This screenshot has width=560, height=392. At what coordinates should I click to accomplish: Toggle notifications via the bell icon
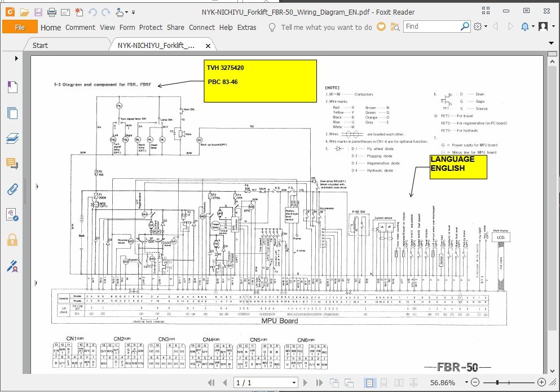(524, 26)
